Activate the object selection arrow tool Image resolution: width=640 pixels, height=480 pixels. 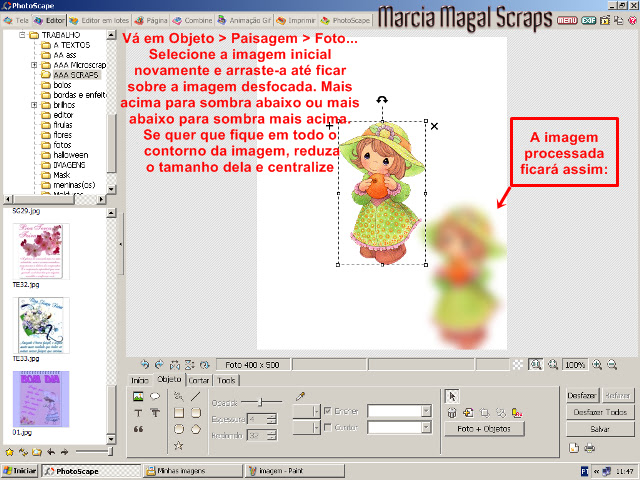coord(451,396)
